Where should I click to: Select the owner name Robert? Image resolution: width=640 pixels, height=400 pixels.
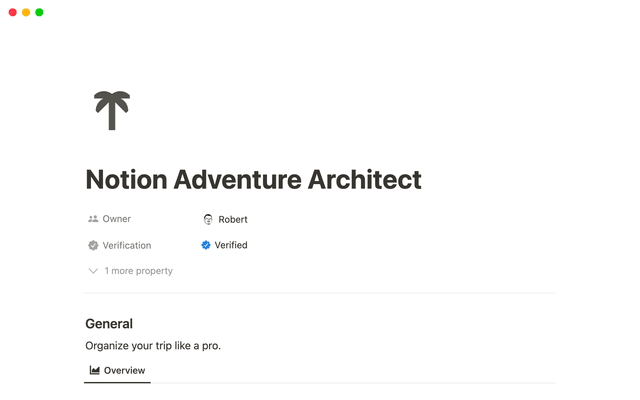click(x=233, y=219)
